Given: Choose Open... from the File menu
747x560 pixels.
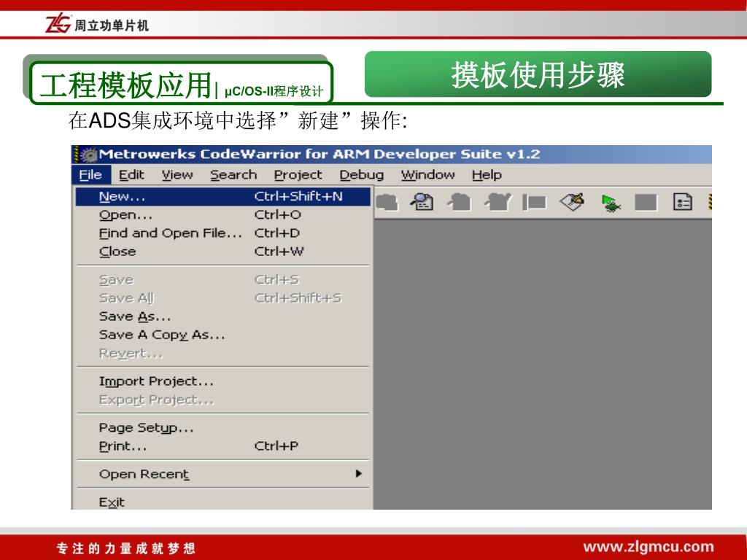Looking at the screenshot, I should point(223,215).
